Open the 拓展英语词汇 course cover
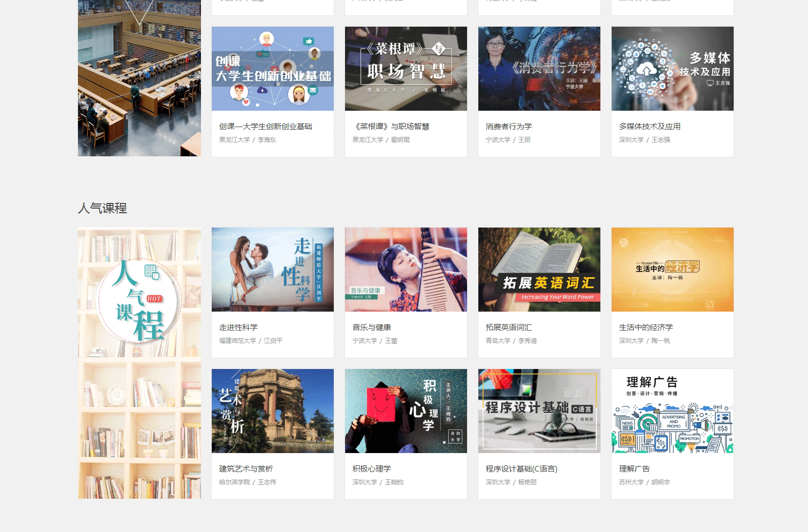Viewport: 808px width, 532px height. tap(539, 270)
